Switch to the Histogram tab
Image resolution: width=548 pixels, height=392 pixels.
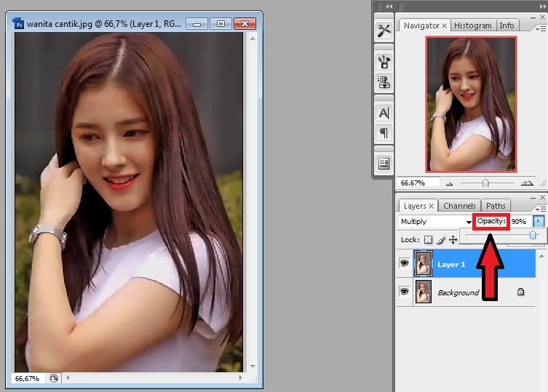(472, 25)
